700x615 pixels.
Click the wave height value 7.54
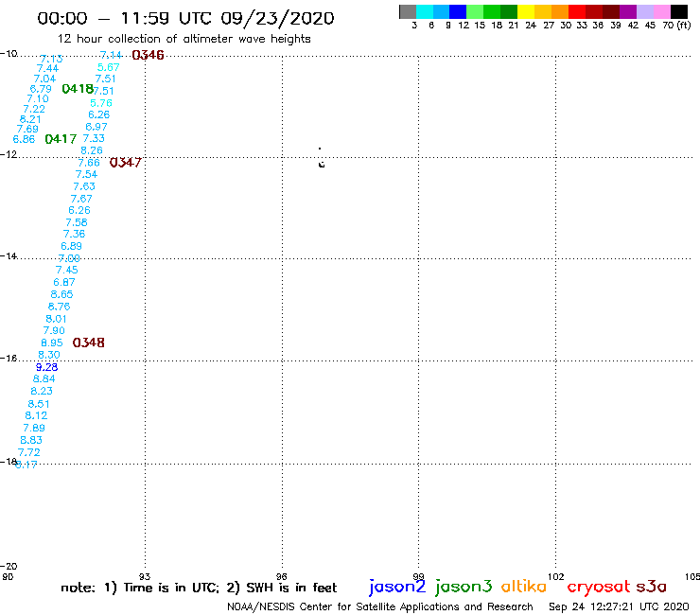pos(86,174)
